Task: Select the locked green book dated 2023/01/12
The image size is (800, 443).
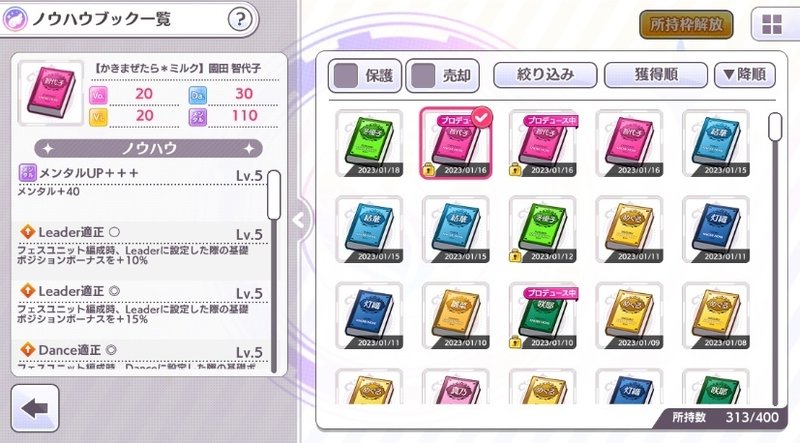Action: click(x=543, y=230)
